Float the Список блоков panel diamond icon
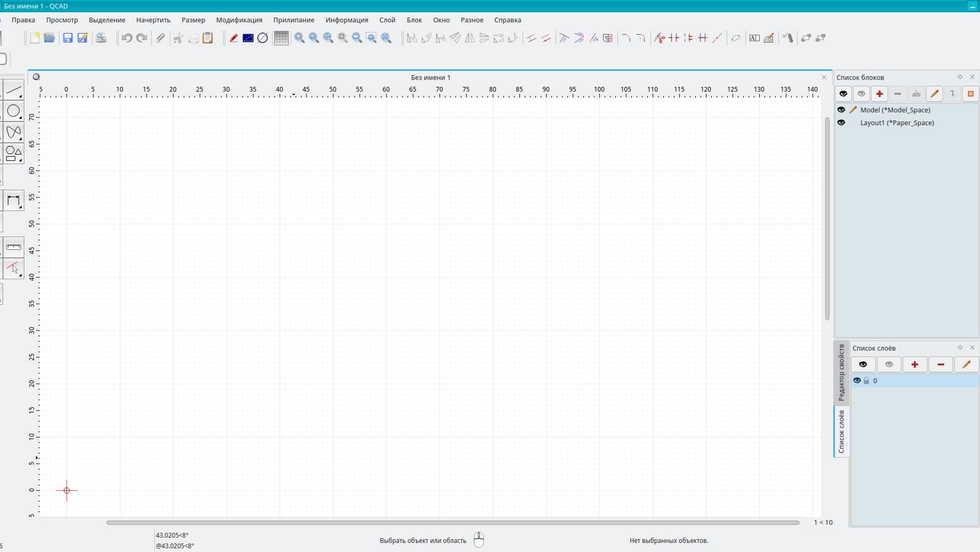980x552 pixels. [x=960, y=77]
